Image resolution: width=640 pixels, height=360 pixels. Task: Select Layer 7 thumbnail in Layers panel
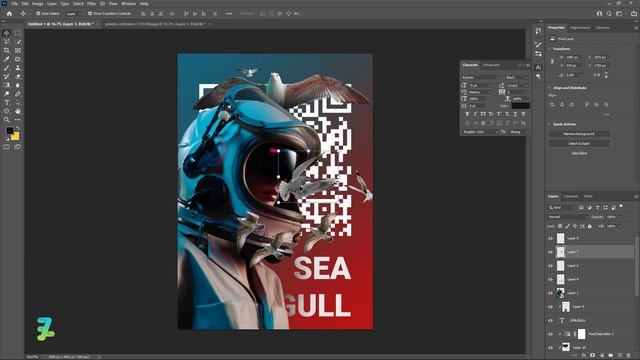click(x=560, y=252)
